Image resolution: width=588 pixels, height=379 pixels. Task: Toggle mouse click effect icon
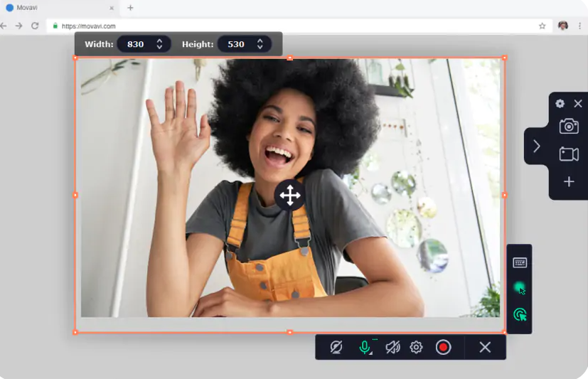coord(520,314)
